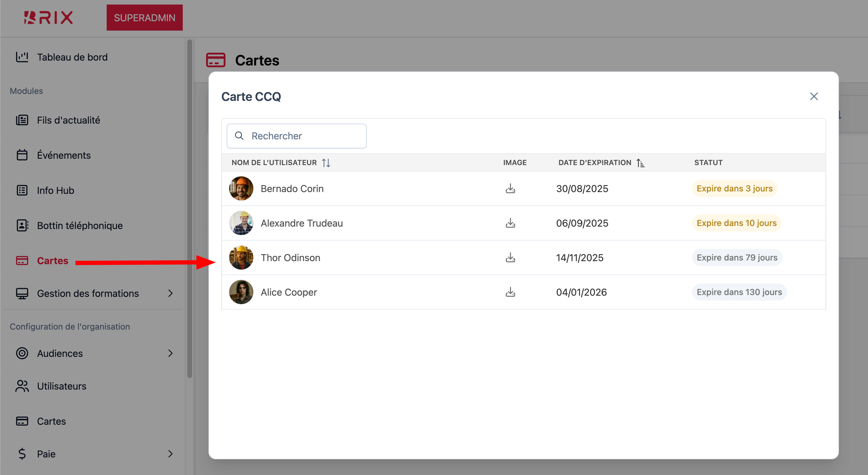
Task: Click the Cartes page header icon
Action: click(216, 60)
